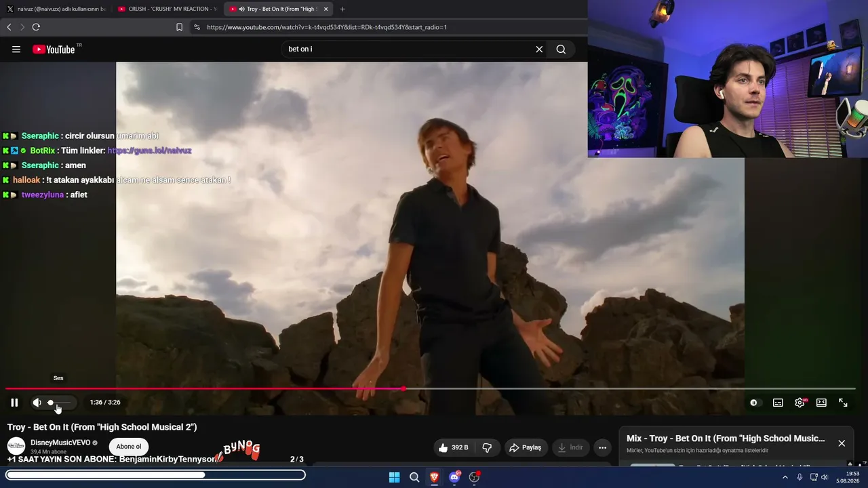
Task: Enter fullscreen mode
Action: point(843,403)
